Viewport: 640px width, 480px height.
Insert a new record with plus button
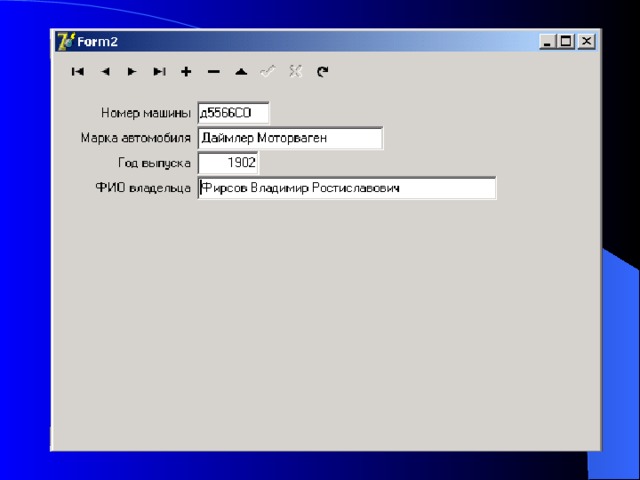coord(186,72)
